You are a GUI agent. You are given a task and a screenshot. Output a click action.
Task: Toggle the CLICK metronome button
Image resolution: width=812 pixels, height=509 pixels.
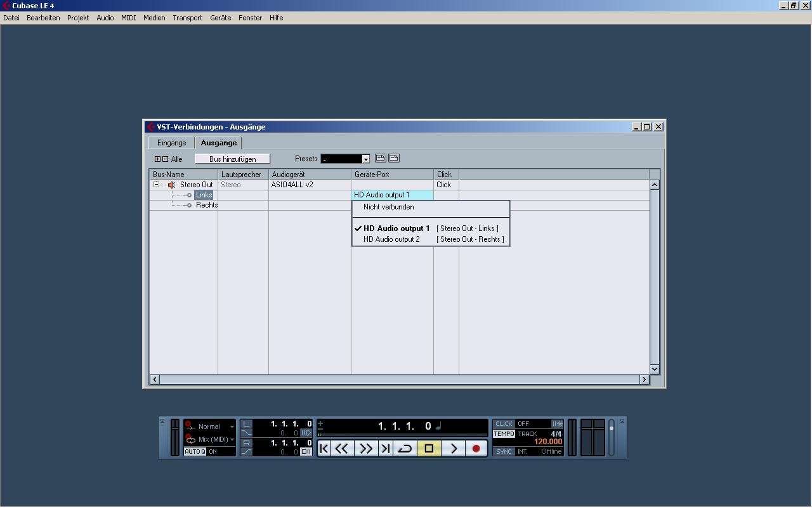[504, 424]
